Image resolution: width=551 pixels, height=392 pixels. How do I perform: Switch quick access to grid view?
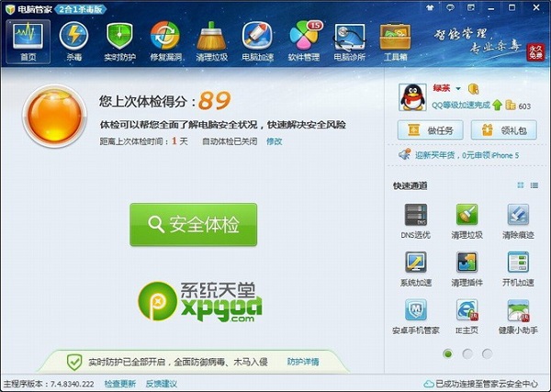coord(521,185)
